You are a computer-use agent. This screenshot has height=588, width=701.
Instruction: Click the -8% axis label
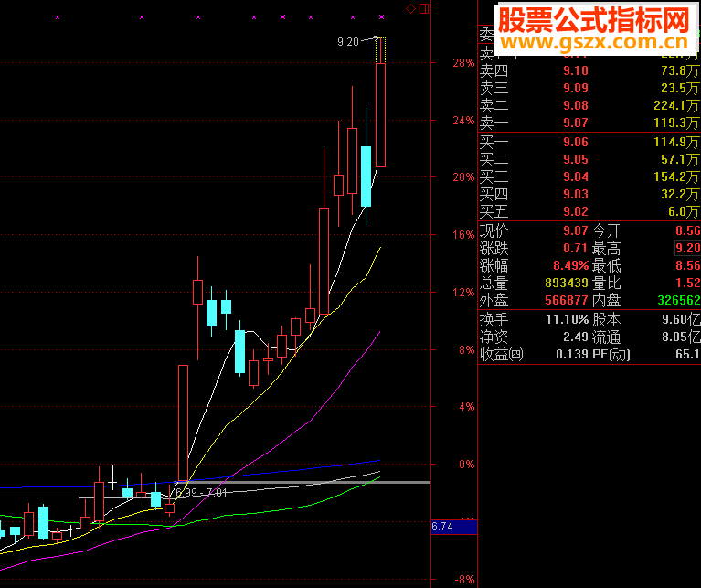[x=464, y=580]
